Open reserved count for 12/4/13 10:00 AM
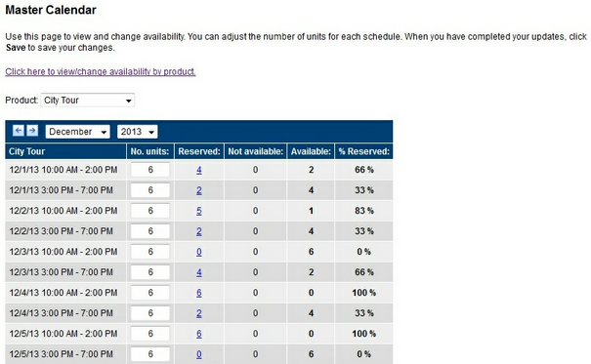Screen dimensions: 591x364 [198, 293]
